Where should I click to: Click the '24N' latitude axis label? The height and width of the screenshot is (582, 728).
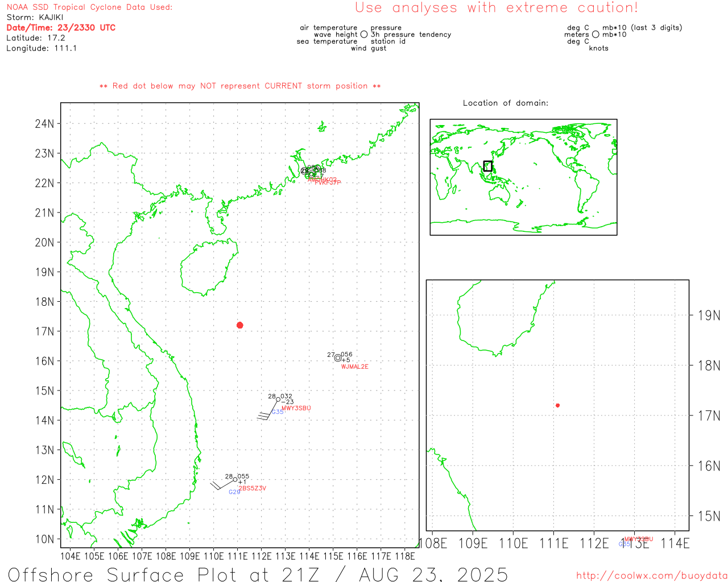click(44, 124)
